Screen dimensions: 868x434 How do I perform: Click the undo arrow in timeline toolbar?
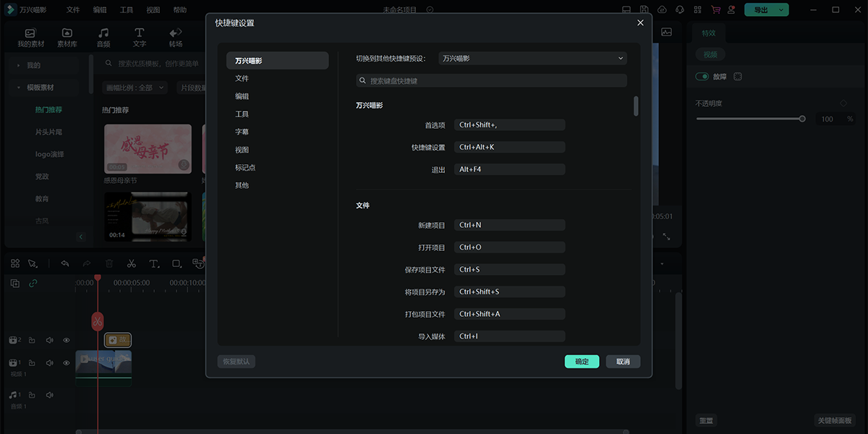[65, 263]
